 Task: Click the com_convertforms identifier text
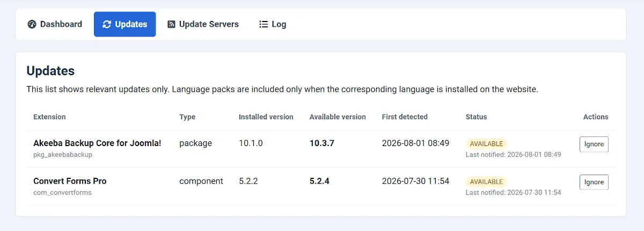[62, 192]
